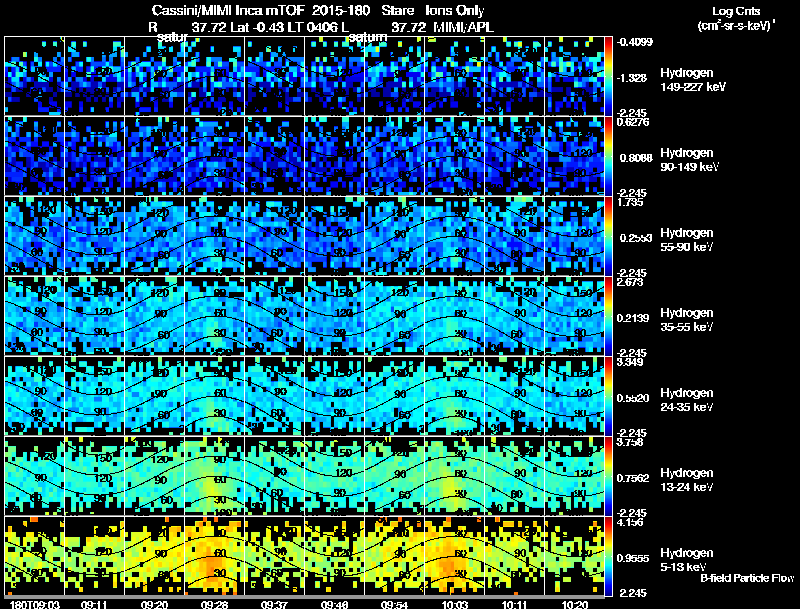The height and width of the screenshot is (609, 800).
Task: Click the color bar of the 55-90 keV row
Action: point(609,236)
